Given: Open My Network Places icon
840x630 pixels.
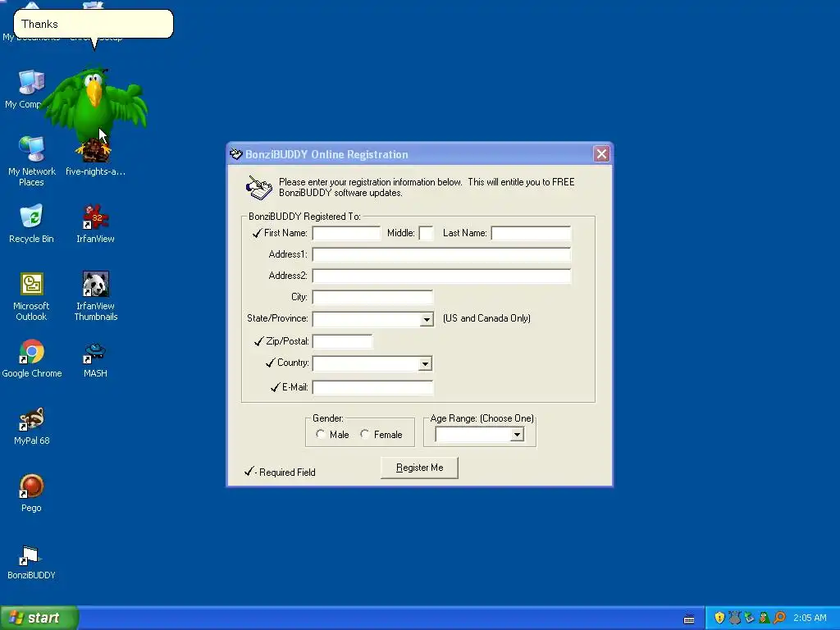Looking at the screenshot, I should [32, 162].
